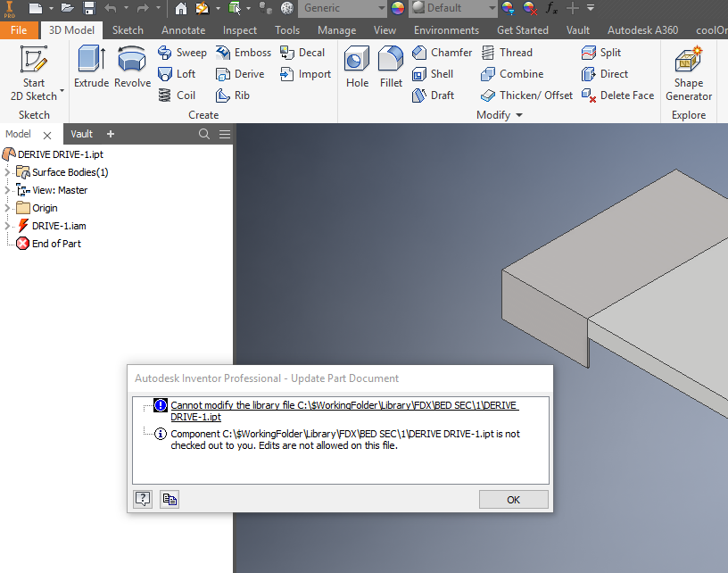Click the search icon in the model browser
Screen dimensions: 728x573
pyautogui.click(x=203, y=133)
